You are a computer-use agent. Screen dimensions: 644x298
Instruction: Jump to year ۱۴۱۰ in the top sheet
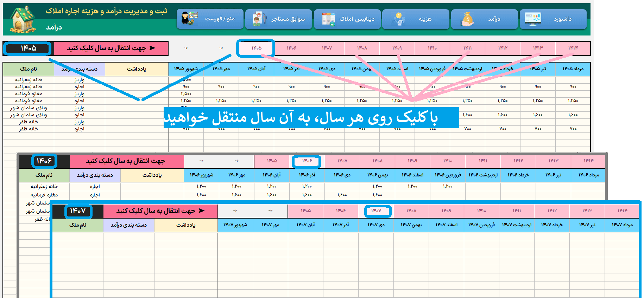(x=432, y=48)
